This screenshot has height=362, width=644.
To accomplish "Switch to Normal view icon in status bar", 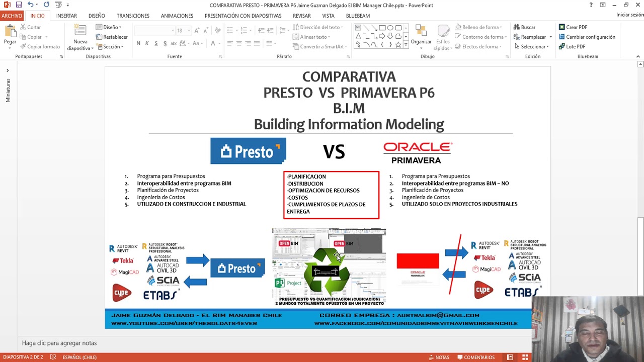I will tap(510, 357).
